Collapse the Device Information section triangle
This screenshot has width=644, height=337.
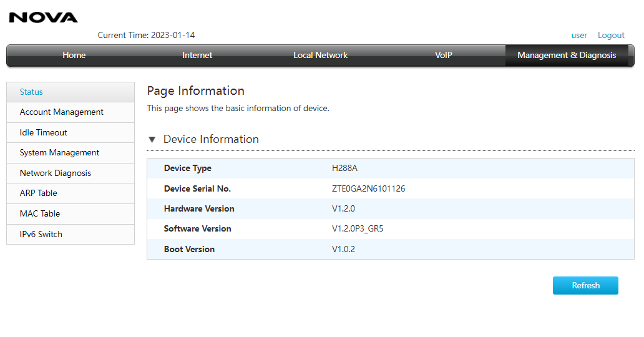(152, 139)
